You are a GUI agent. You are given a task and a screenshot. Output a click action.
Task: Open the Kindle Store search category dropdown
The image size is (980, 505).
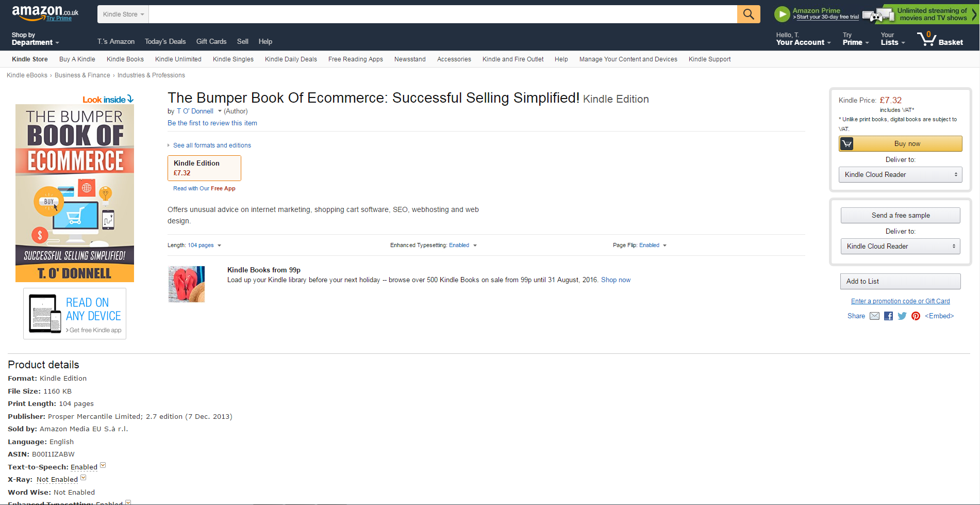[123, 14]
